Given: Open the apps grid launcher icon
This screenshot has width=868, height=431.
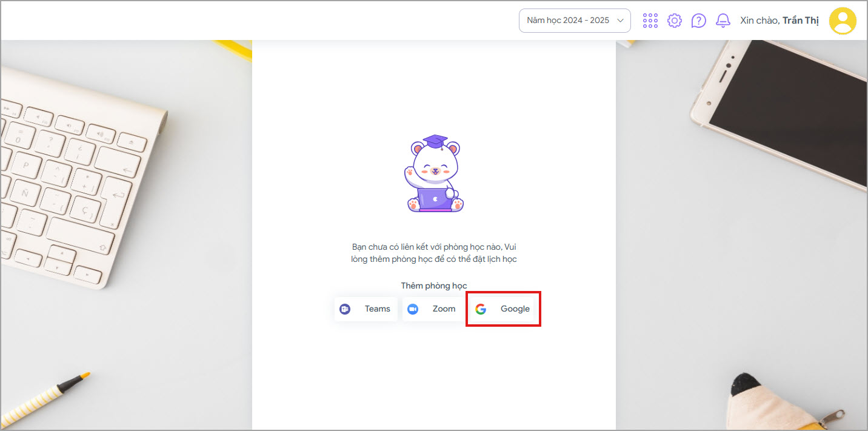Looking at the screenshot, I should [x=650, y=21].
